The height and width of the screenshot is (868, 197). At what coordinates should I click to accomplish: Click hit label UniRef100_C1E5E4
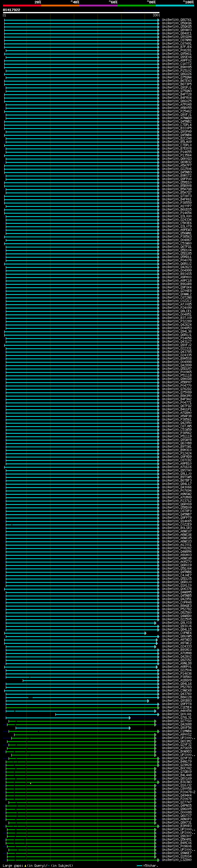click(x=176, y=707)
